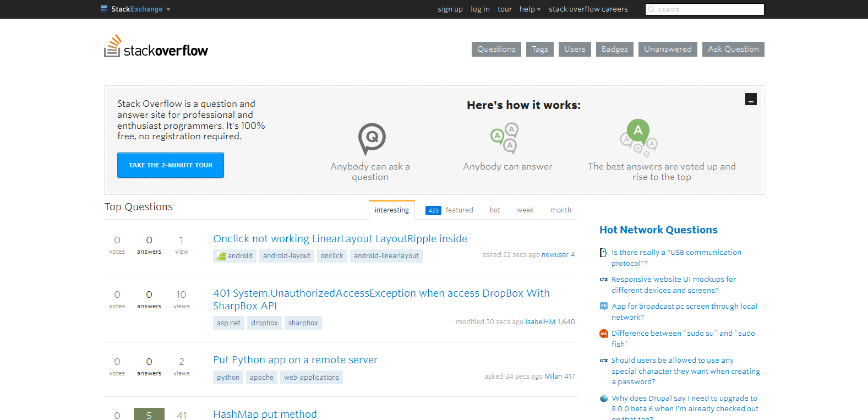Viewport: 868px width, 420px height.
Task: Click the sign up link
Action: (450, 9)
